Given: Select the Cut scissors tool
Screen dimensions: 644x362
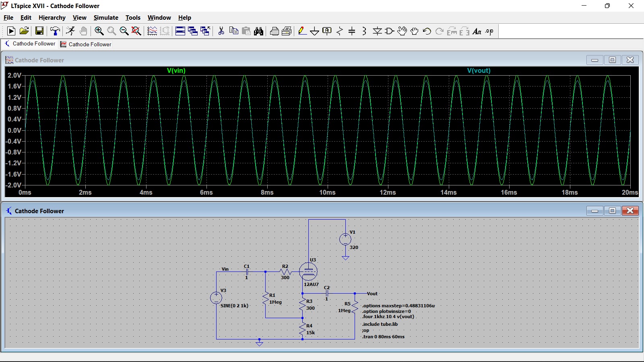Looking at the screenshot, I should point(221,31).
